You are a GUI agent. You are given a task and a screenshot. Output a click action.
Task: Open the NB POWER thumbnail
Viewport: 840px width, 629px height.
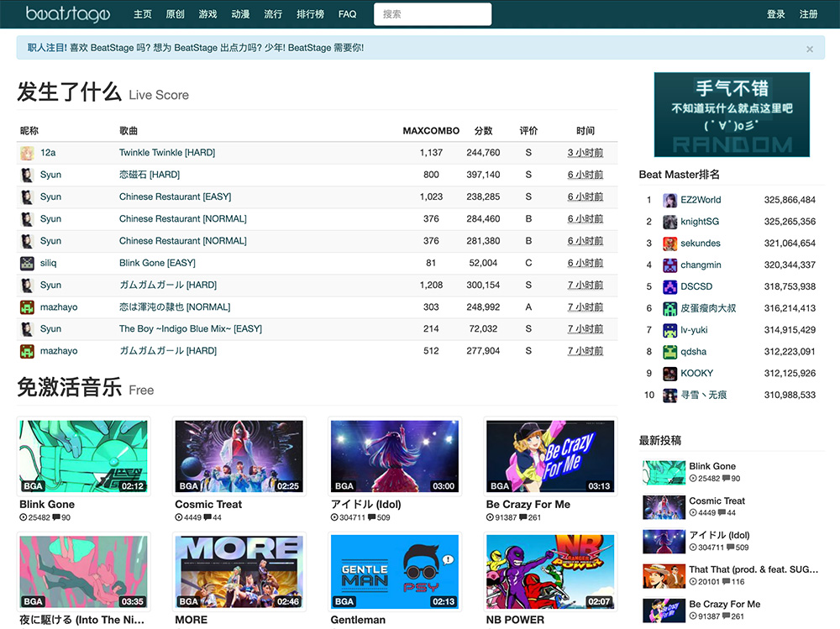[x=550, y=572]
